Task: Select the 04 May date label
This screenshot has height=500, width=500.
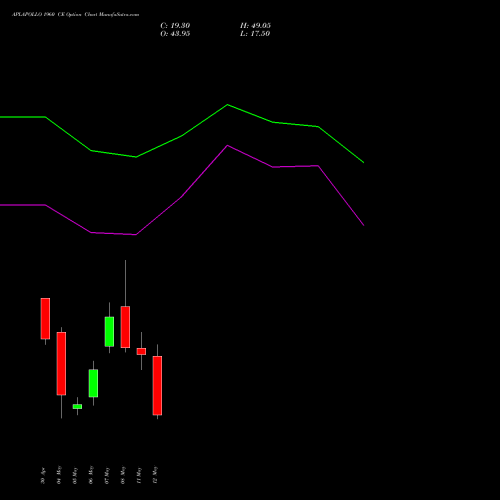Action: [59, 475]
